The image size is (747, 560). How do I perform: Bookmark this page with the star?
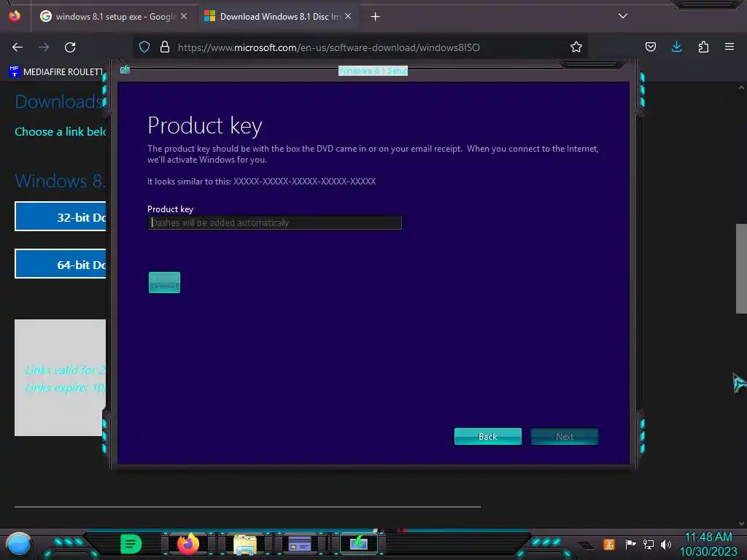[576, 47]
